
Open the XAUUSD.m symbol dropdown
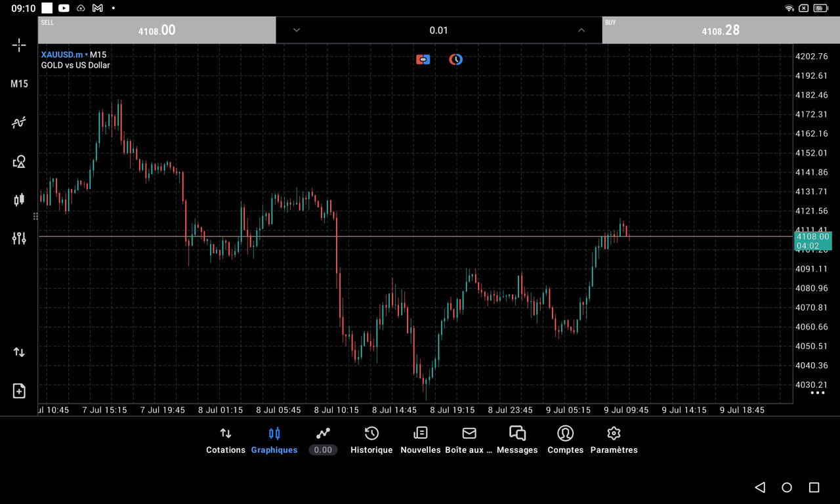point(64,54)
